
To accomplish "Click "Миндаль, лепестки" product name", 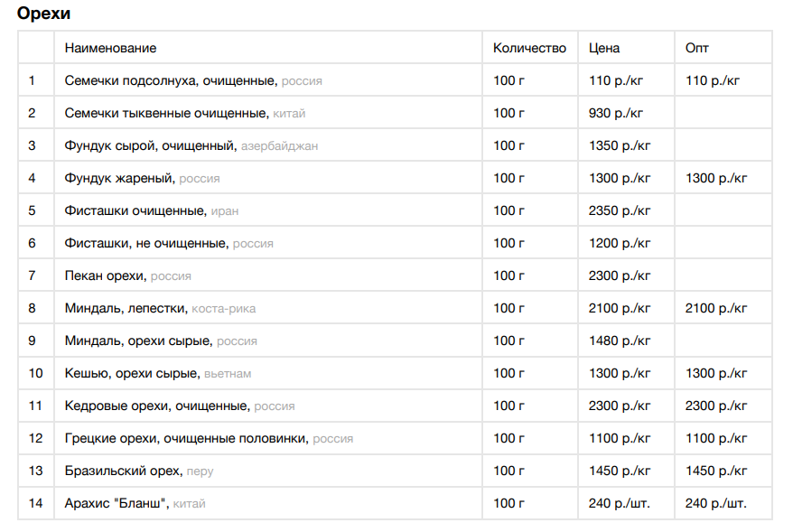I will pyautogui.click(x=126, y=308).
